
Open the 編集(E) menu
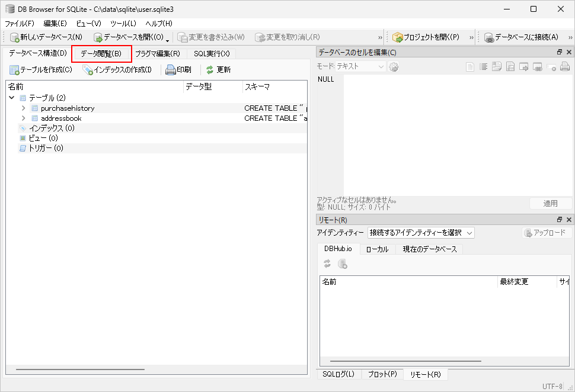tap(55, 24)
